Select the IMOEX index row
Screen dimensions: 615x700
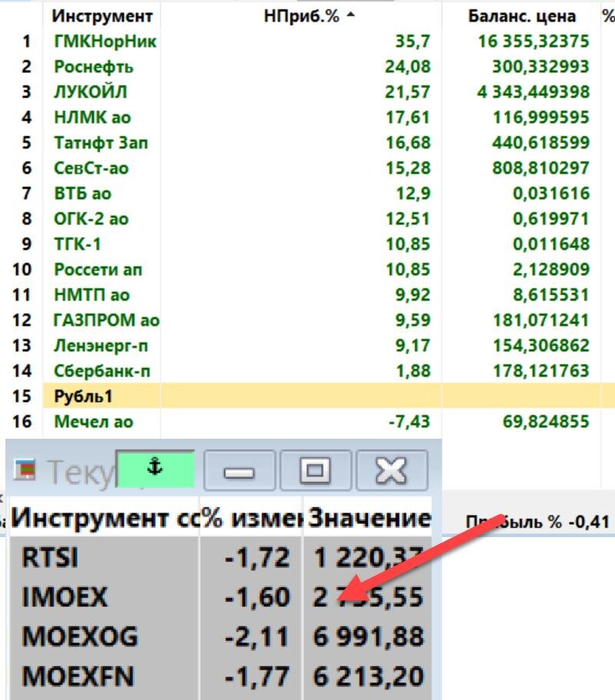click(x=221, y=597)
